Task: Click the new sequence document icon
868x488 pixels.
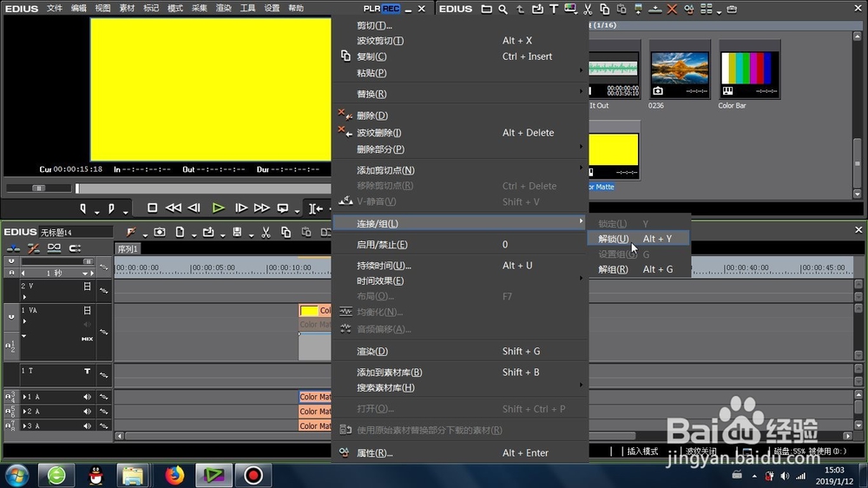Action: coord(180,232)
